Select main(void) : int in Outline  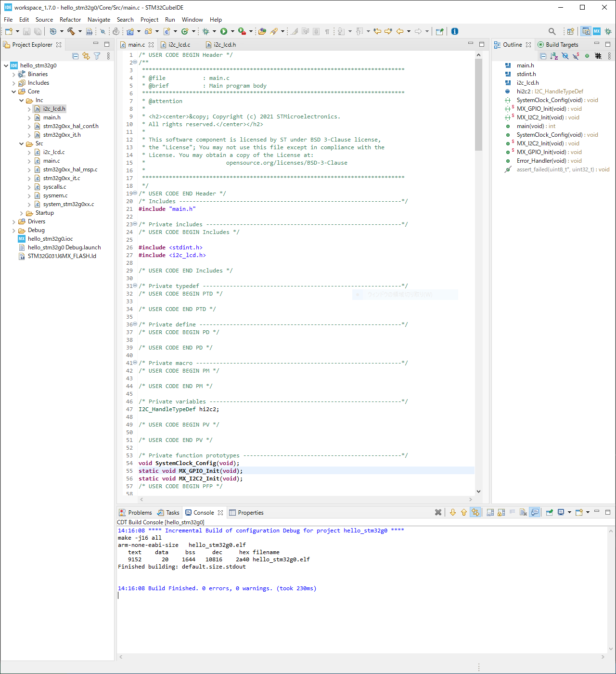[536, 126]
